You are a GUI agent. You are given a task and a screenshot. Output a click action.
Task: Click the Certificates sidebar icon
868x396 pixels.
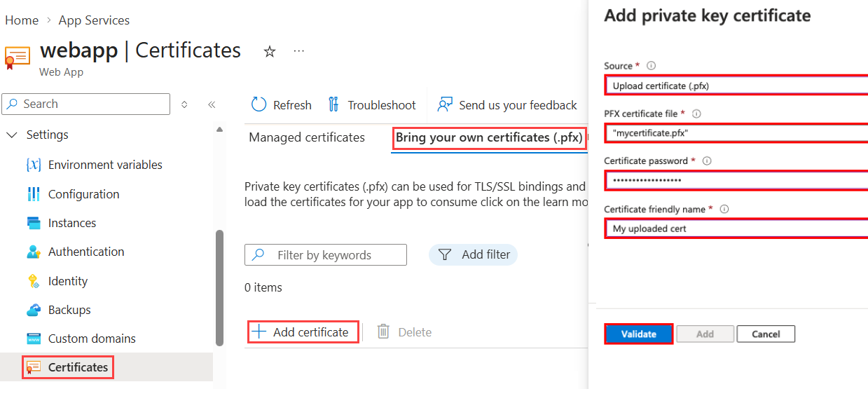pos(34,367)
